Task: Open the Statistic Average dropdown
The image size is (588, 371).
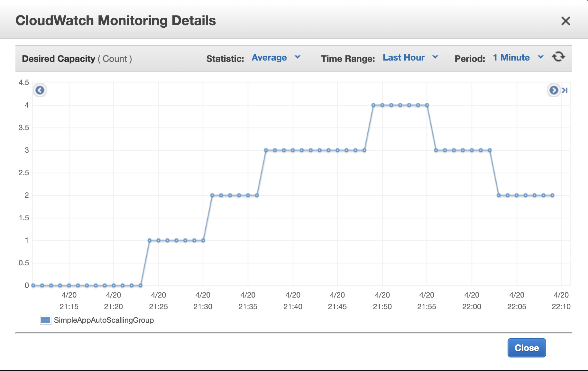Action: (x=276, y=58)
